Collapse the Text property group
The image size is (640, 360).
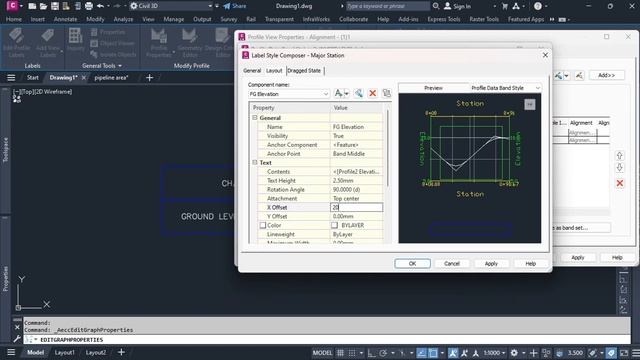[255, 162]
